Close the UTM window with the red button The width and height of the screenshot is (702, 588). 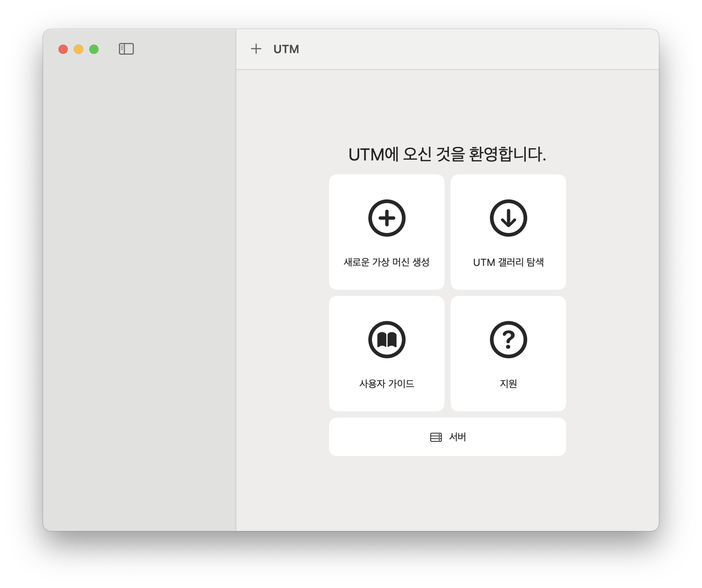[x=63, y=49]
